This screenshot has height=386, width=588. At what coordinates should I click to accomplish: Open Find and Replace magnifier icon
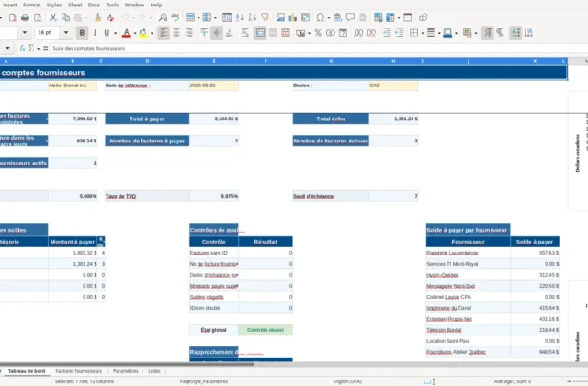(x=163, y=17)
